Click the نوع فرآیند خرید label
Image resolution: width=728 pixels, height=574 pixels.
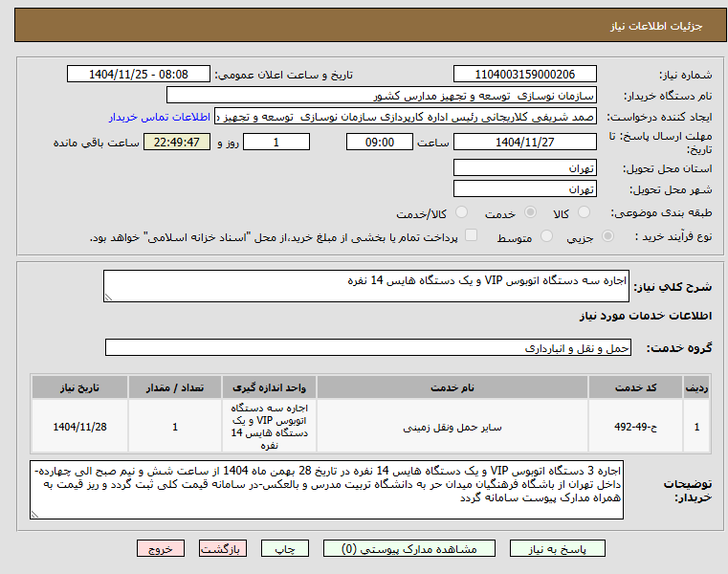click(x=673, y=236)
